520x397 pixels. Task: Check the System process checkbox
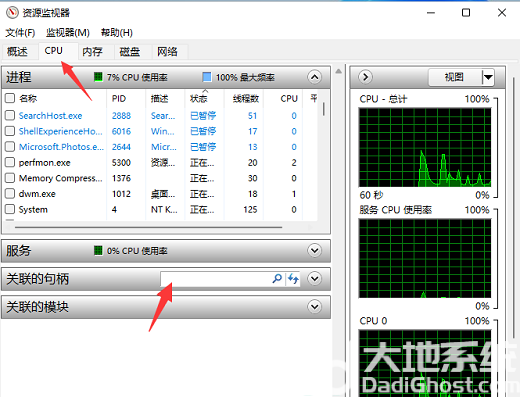coord(10,209)
